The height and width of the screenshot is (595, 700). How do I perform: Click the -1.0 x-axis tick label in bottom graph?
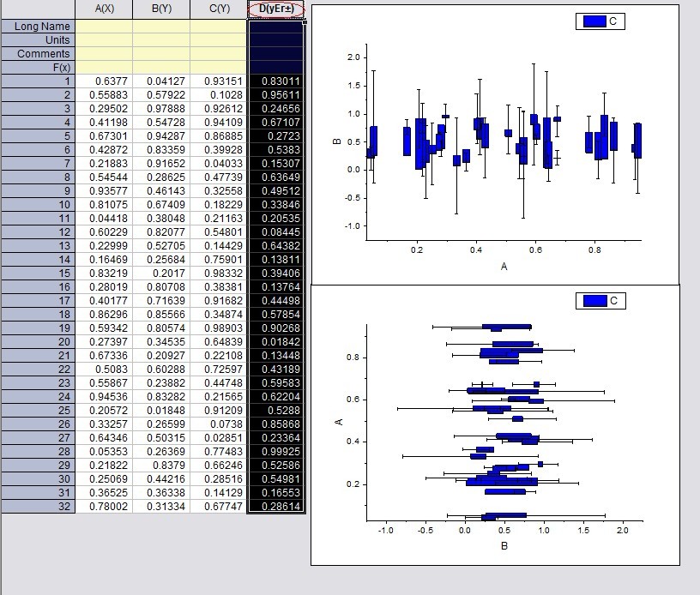pyautogui.click(x=386, y=531)
